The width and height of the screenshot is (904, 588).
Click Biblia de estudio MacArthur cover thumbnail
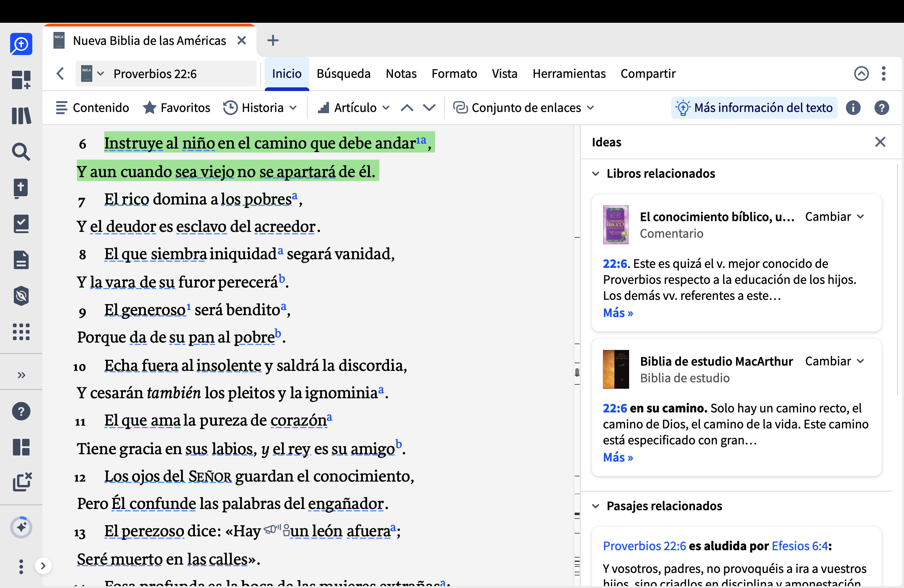point(616,369)
